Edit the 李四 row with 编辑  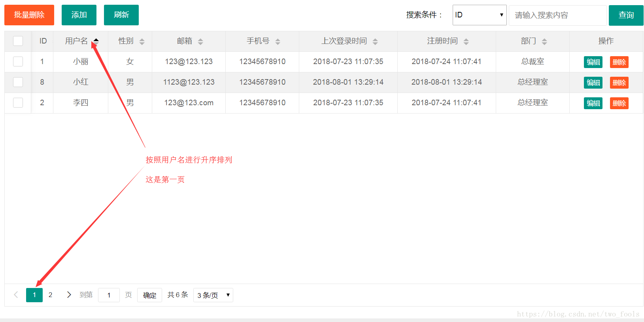click(x=593, y=103)
